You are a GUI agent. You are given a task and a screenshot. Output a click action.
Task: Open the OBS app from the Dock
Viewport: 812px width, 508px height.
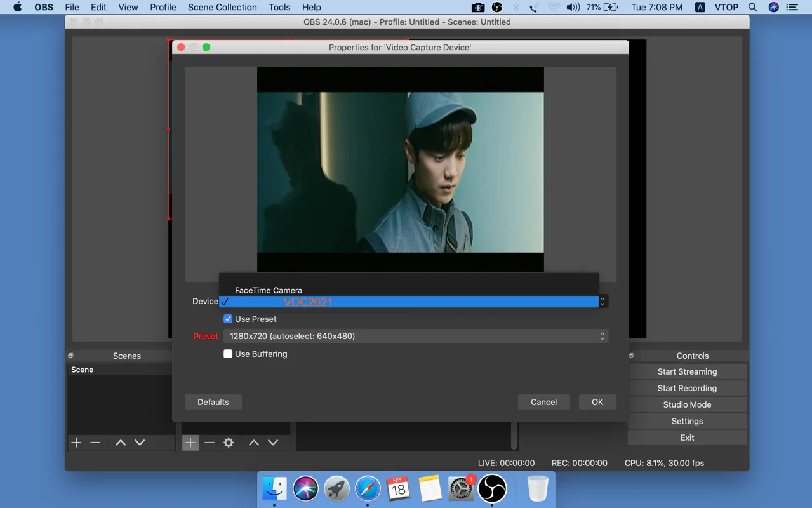click(x=492, y=489)
